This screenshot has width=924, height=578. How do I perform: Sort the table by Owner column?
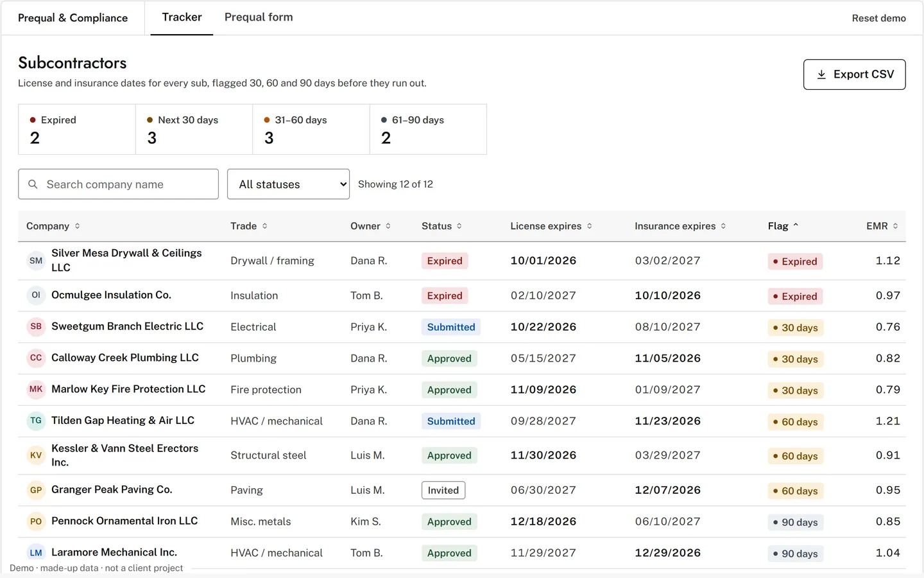click(x=370, y=226)
